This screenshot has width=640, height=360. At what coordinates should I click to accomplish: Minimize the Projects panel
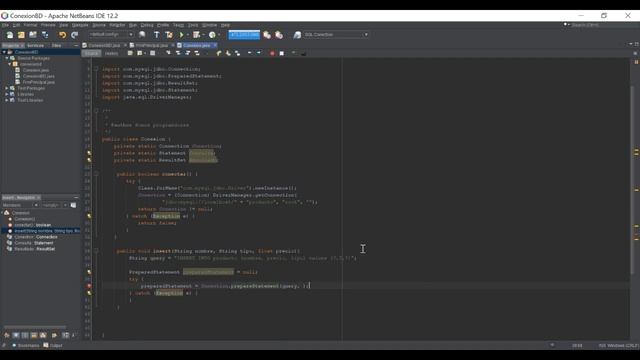[76, 46]
